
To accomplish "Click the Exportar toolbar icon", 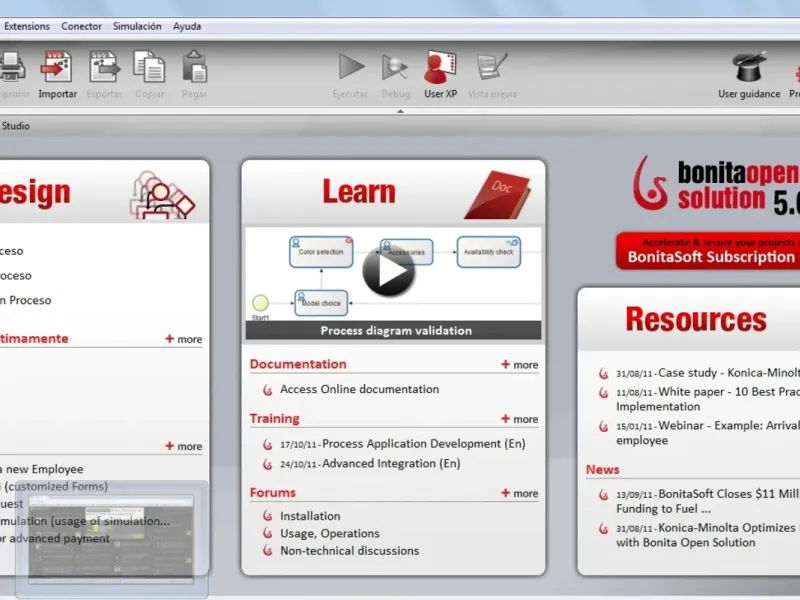I will [x=104, y=66].
